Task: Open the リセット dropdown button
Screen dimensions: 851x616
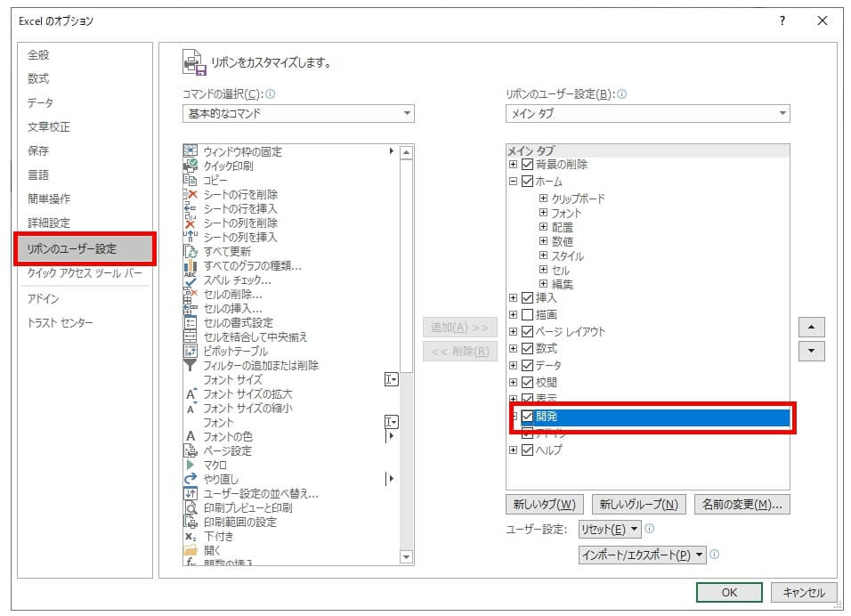Action: click(x=610, y=529)
